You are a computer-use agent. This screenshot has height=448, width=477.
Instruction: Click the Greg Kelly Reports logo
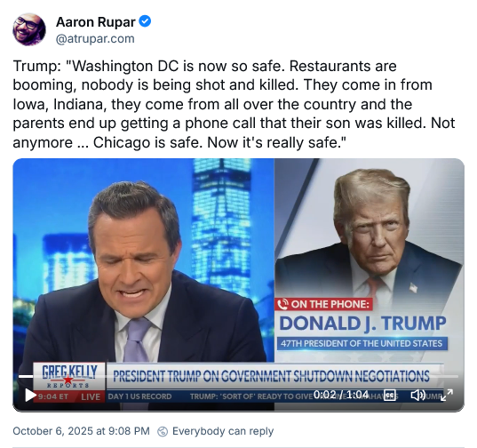(69, 377)
